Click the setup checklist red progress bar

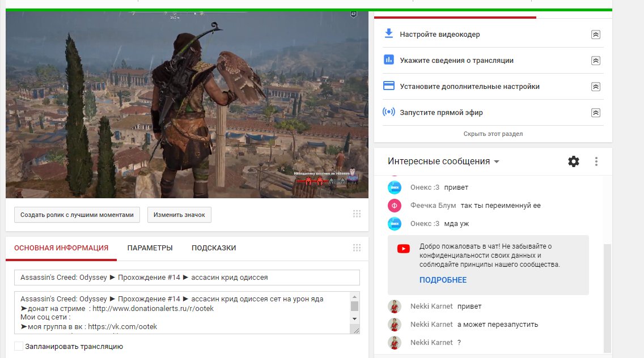click(455, 17)
